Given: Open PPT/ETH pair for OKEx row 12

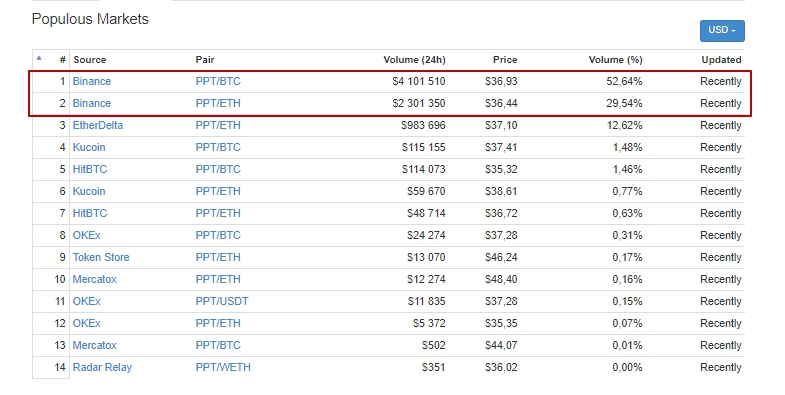Looking at the screenshot, I should [x=218, y=323].
